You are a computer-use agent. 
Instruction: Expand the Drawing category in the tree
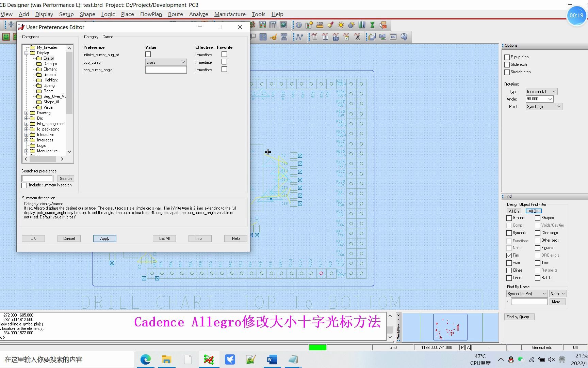27,113
